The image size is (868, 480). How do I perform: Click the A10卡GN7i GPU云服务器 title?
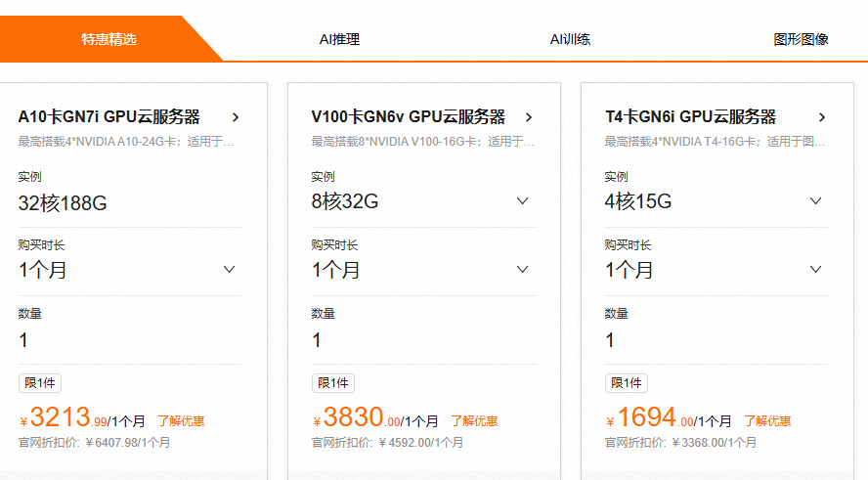click(109, 116)
